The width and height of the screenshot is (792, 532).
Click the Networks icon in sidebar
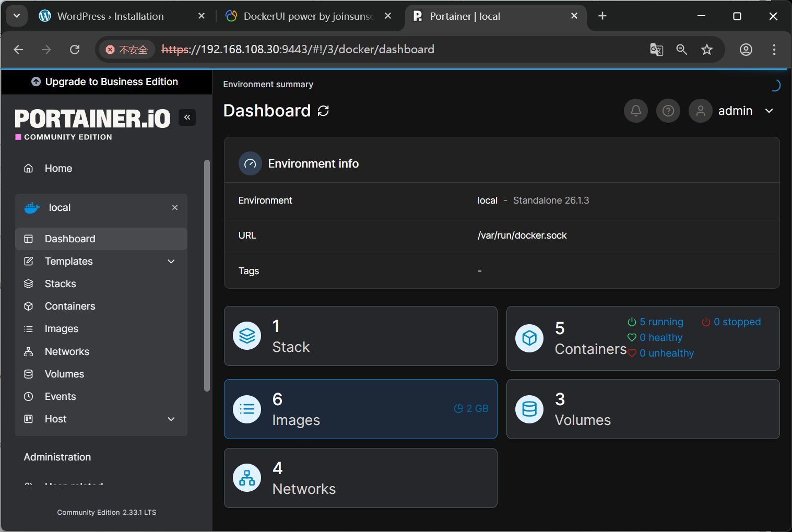[x=29, y=351]
